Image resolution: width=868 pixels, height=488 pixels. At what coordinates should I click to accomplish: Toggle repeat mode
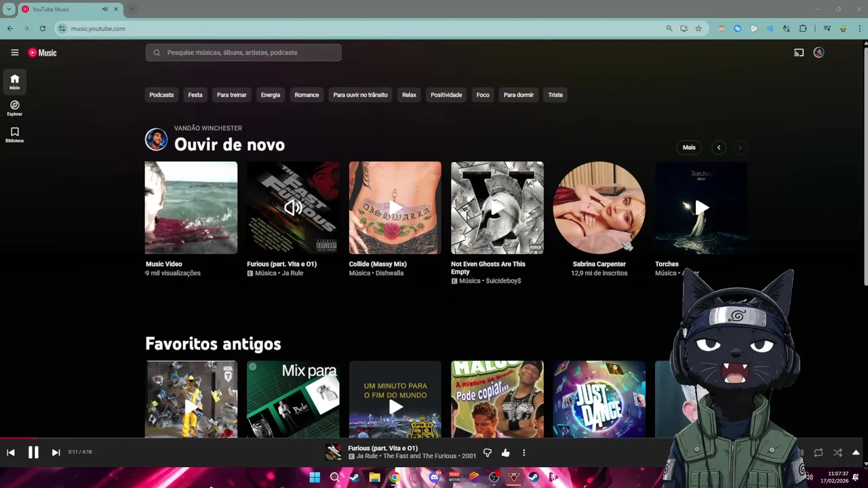tap(818, 452)
